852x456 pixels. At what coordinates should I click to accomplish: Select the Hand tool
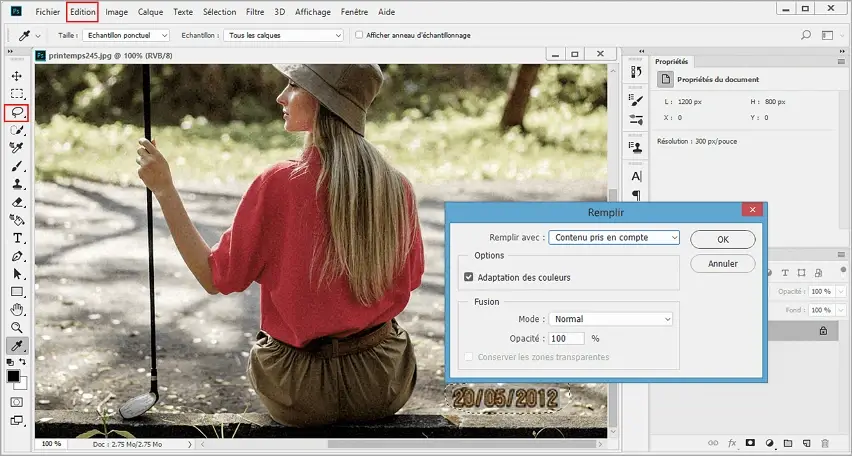tap(17, 310)
